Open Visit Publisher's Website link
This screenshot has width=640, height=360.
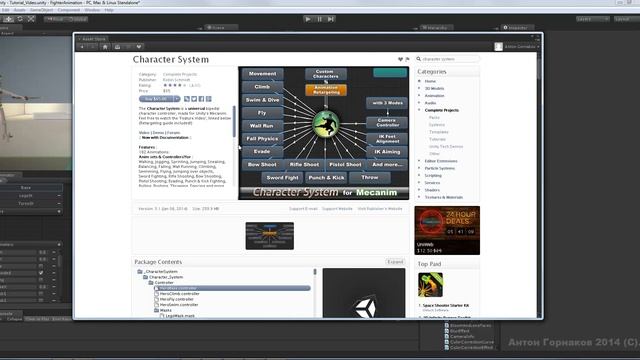(380, 209)
